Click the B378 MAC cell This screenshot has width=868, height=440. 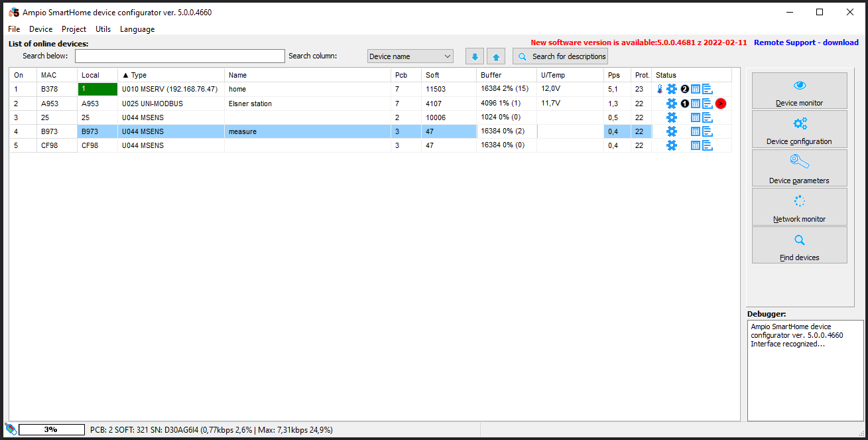[x=57, y=89]
